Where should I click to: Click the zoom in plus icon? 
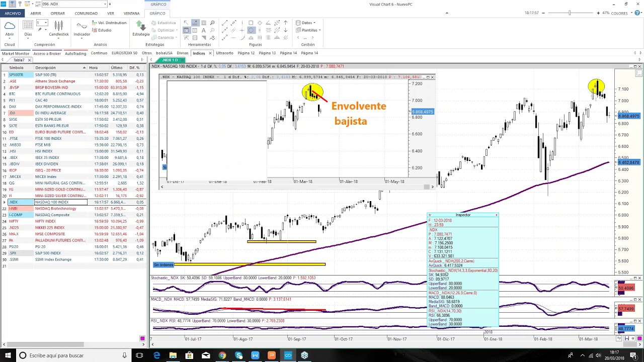coord(598,13)
